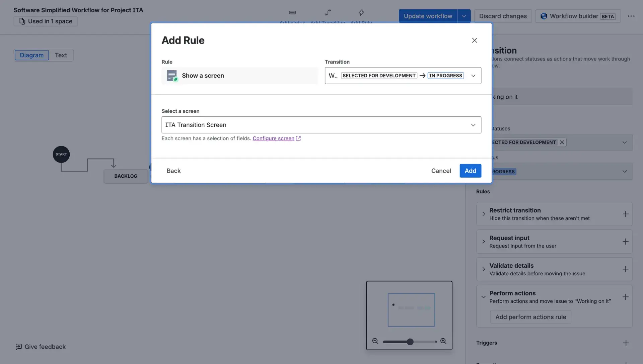Select the Diagram tab
Viewport: 643px width, 364px height.
point(32,55)
